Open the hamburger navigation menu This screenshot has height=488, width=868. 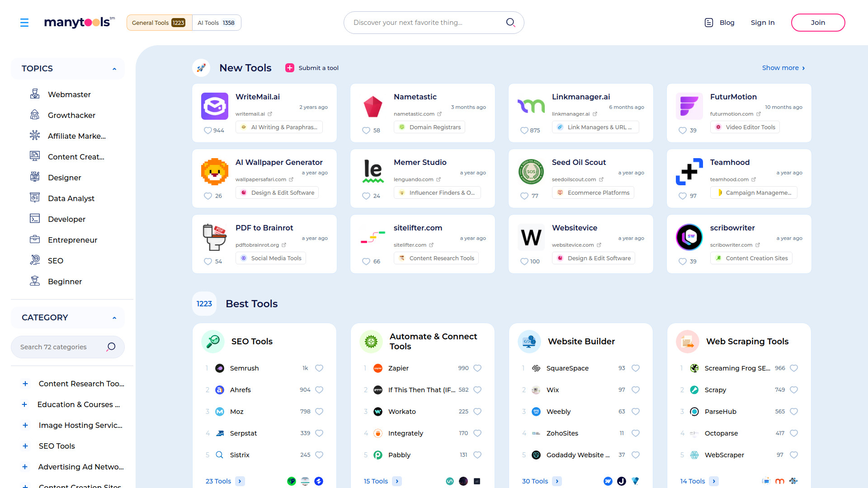[24, 22]
